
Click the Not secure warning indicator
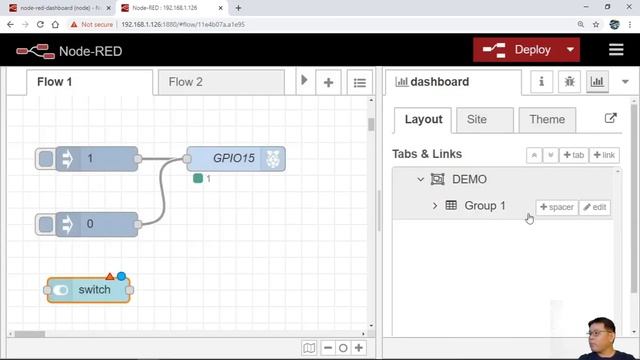tap(92, 24)
